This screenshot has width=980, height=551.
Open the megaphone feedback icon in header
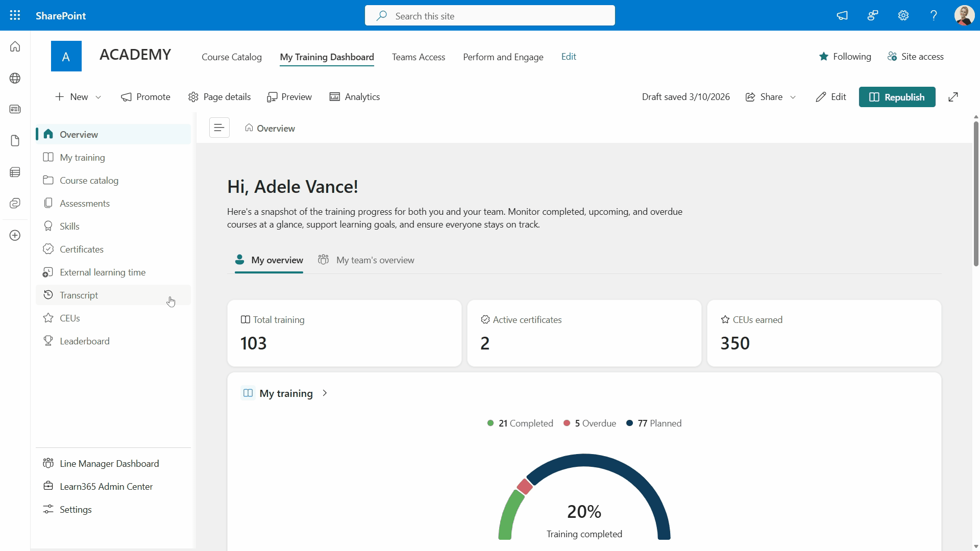click(842, 15)
